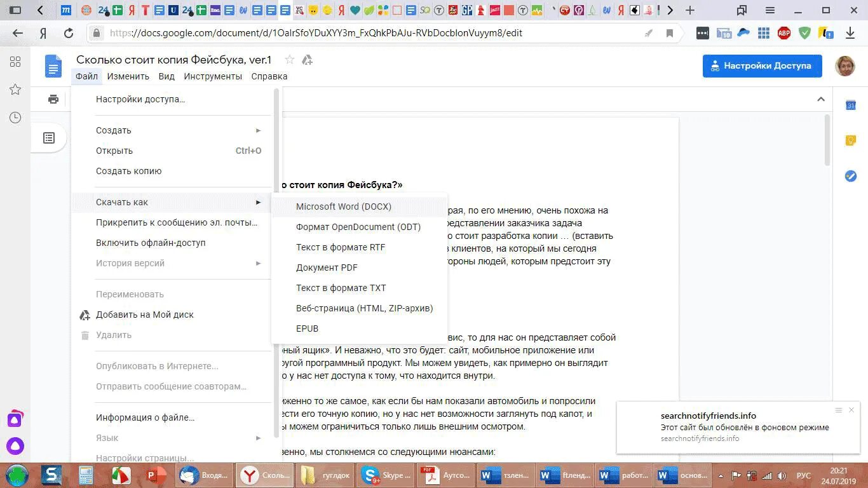Select Прикрепить к сообщению эл. почты

(172, 222)
